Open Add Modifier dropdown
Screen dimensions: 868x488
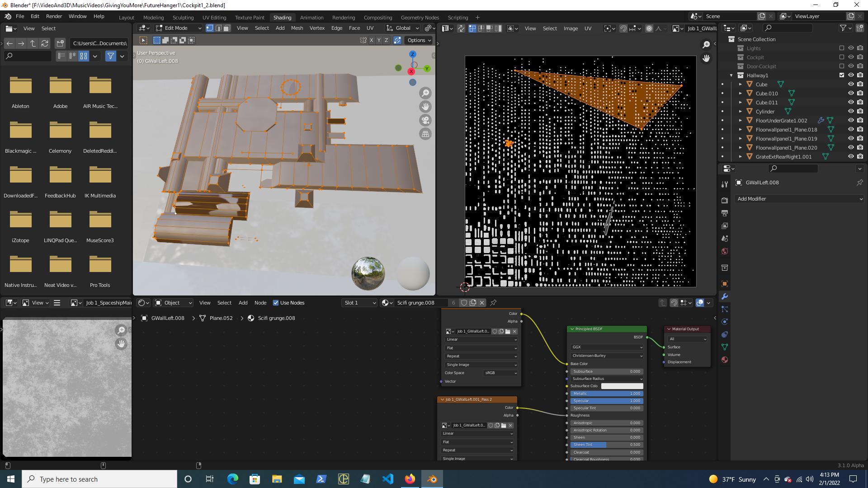click(799, 199)
